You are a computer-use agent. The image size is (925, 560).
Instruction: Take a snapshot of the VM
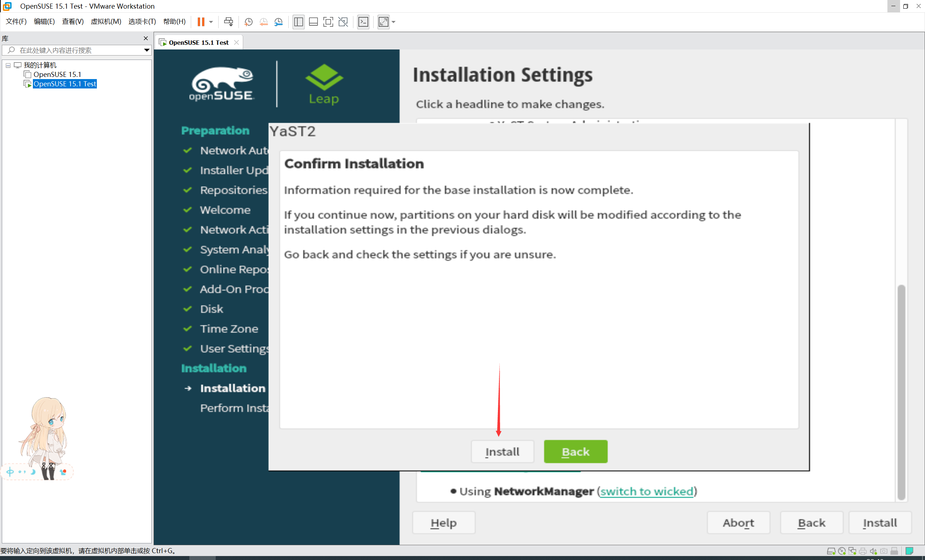click(248, 22)
